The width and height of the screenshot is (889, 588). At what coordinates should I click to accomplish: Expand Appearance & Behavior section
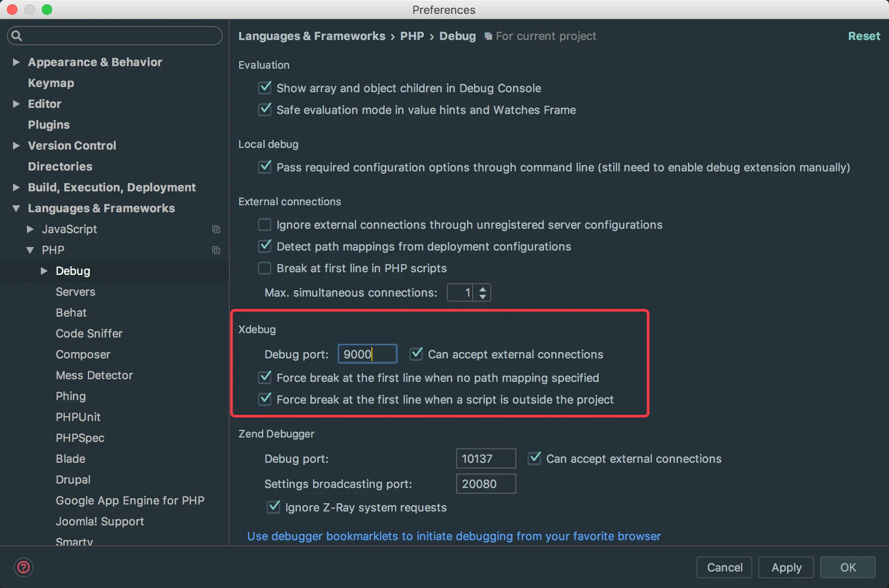pos(16,62)
